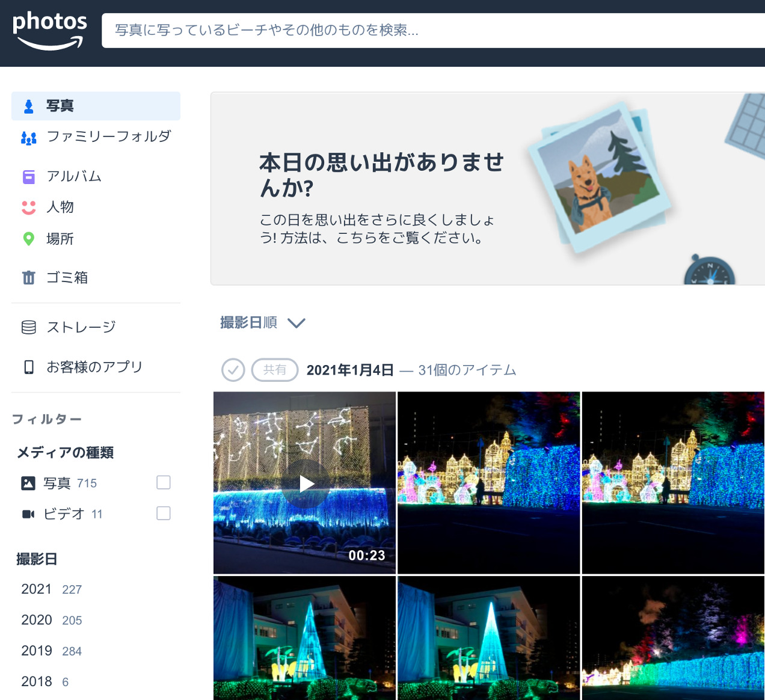Viewport: 765px width, 700px height.
Task: Click the 撮影日 filter heading
Action: pos(37,559)
